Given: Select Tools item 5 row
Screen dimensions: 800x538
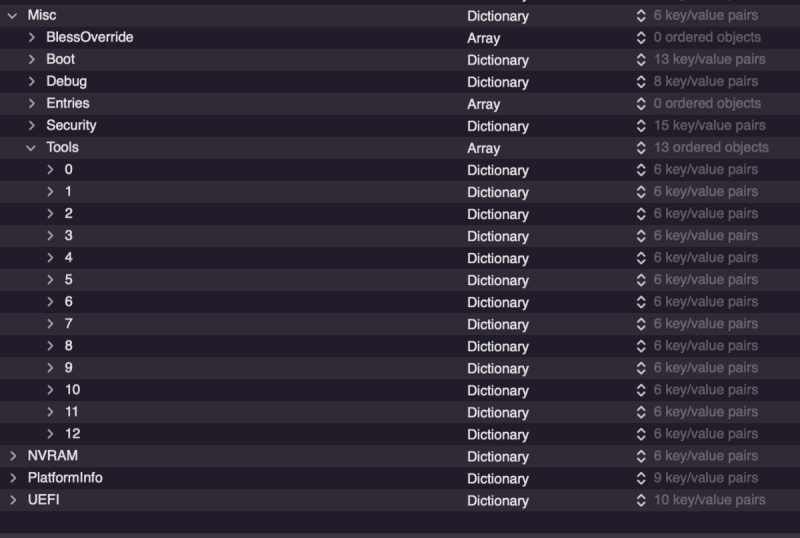Looking at the screenshot, I should (x=69, y=280).
